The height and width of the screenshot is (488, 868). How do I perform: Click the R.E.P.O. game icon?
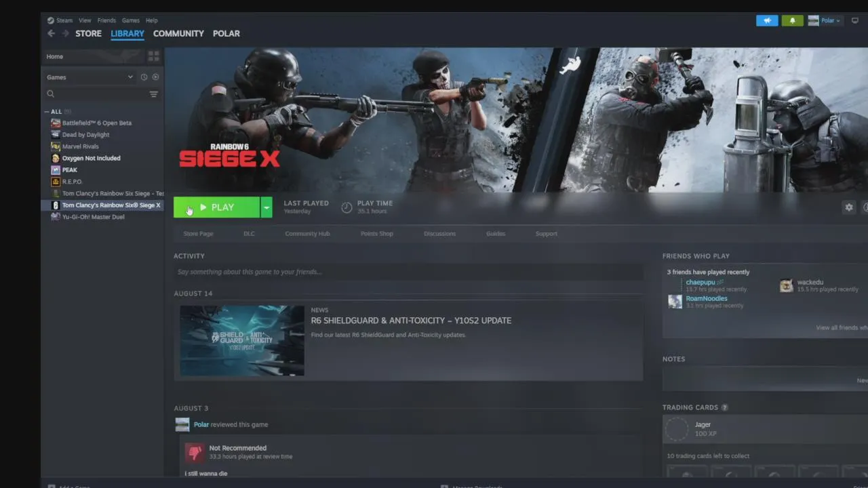56,182
